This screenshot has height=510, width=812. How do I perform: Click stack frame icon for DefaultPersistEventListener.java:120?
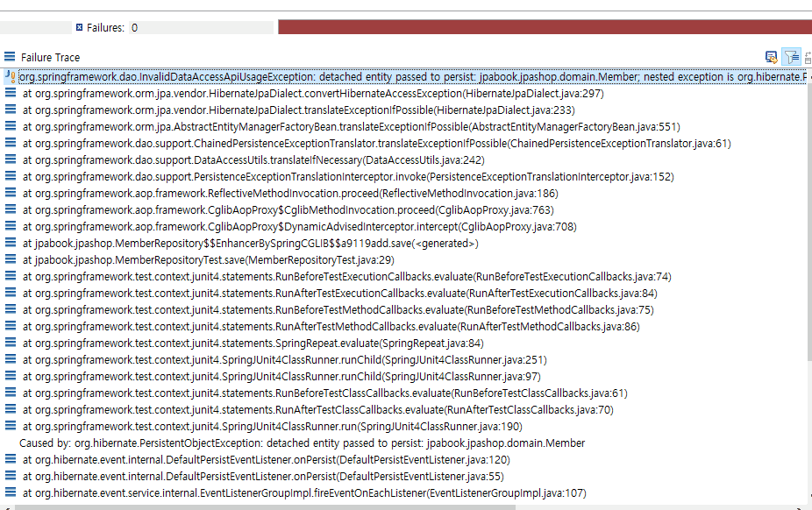pos(11,459)
